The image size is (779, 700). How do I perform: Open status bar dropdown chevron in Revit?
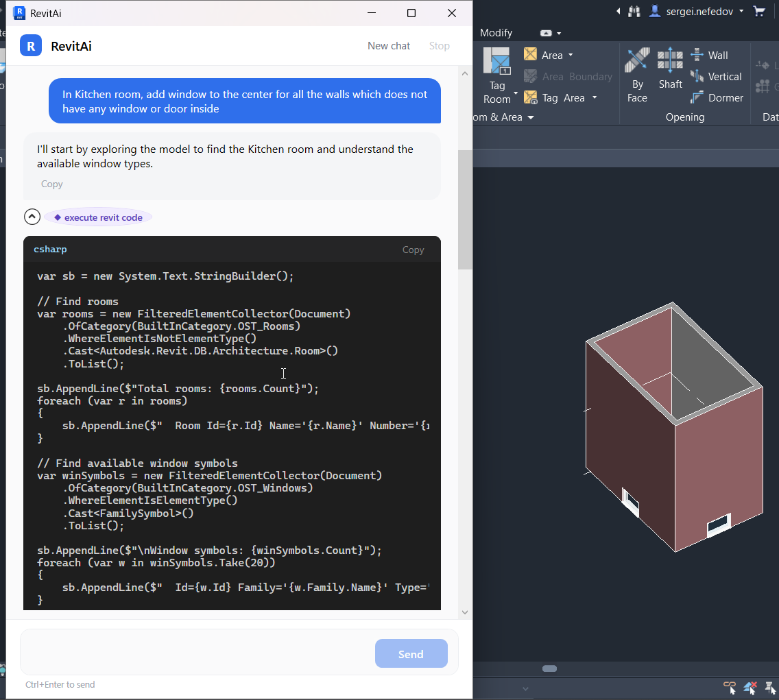525,688
